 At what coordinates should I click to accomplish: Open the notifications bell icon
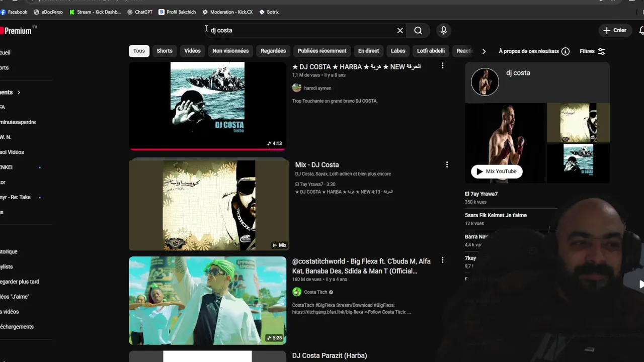tap(641, 31)
